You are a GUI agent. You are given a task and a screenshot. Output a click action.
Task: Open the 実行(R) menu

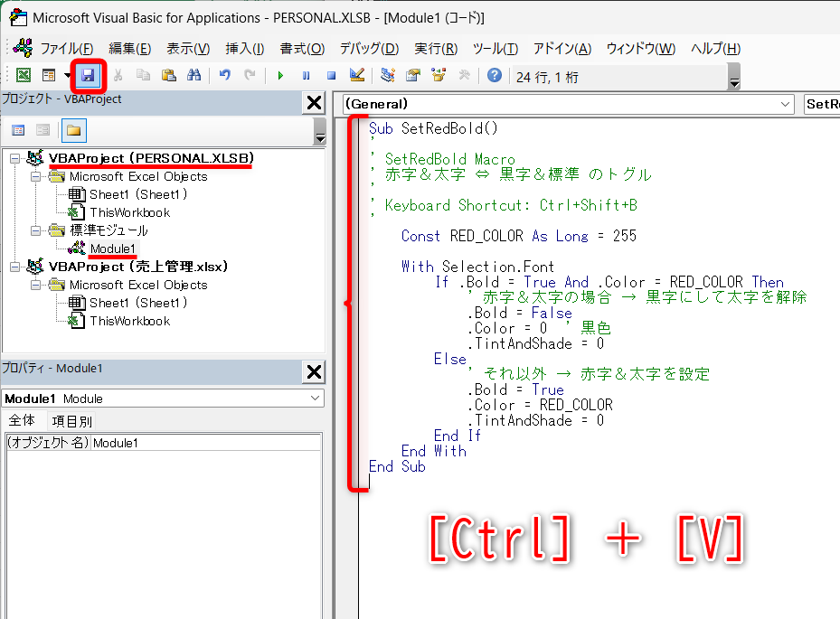coord(436,49)
